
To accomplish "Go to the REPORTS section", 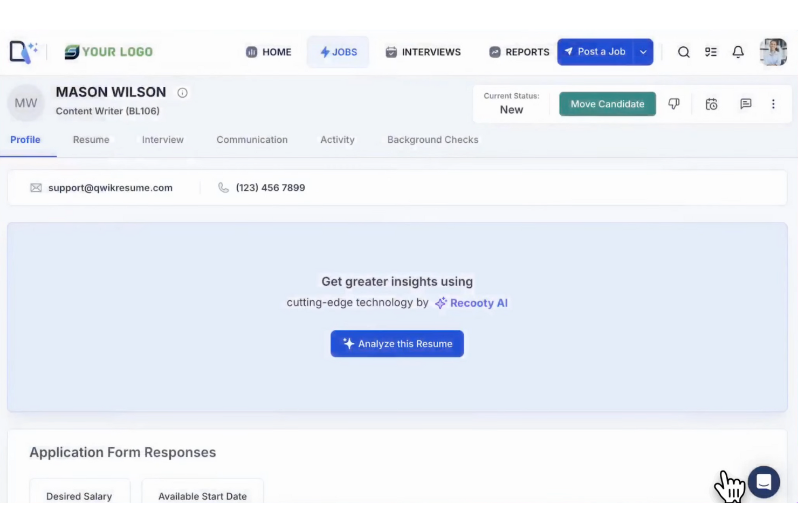I will (x=519, y=52).
